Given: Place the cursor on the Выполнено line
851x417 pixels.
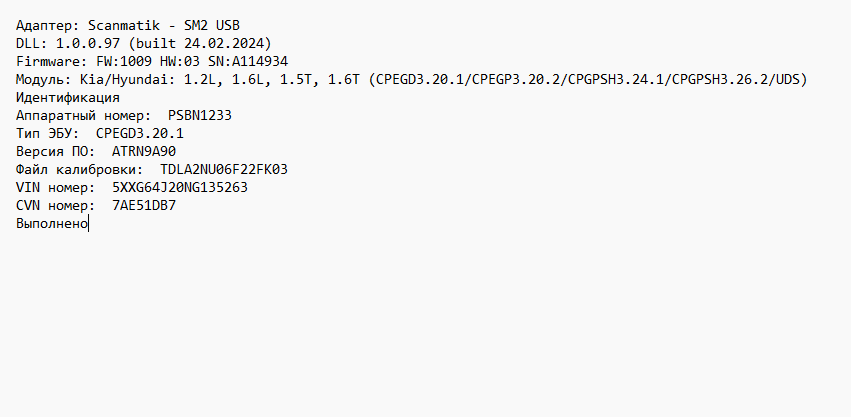Looking at the screenshot, I should [x=52, y=224].
